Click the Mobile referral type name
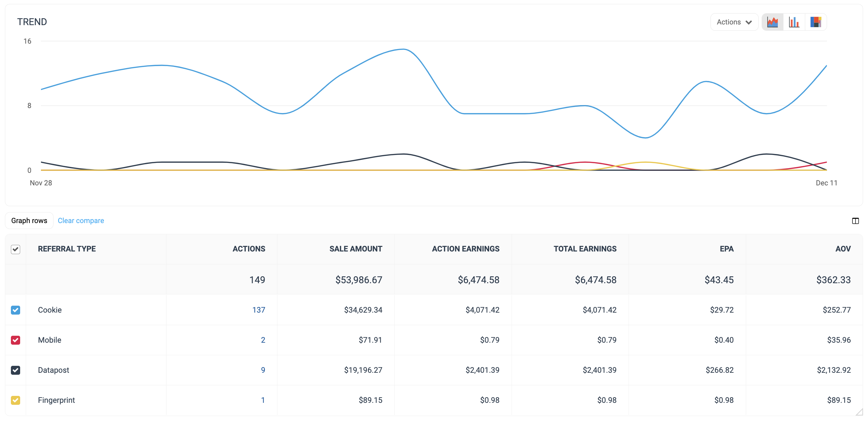The height and width of the screenshot is (421, 868). tap(50, 340)
